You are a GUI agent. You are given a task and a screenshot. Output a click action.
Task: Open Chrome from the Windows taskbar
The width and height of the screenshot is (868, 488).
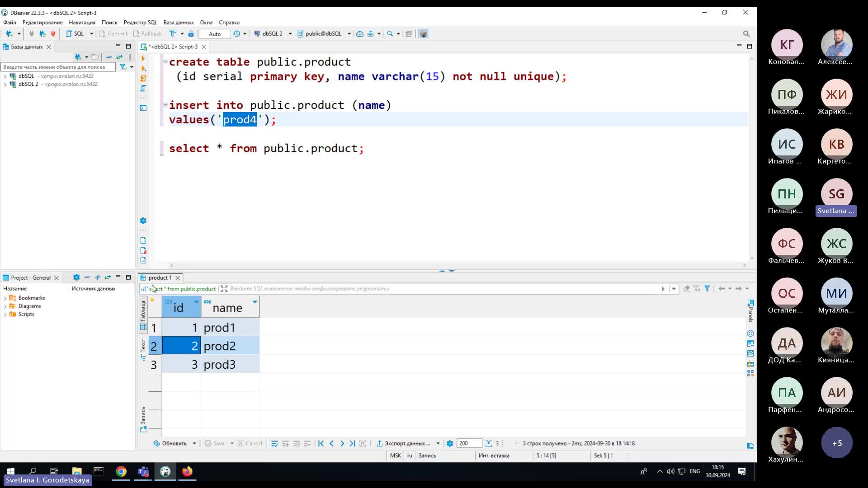click(121, 471)
